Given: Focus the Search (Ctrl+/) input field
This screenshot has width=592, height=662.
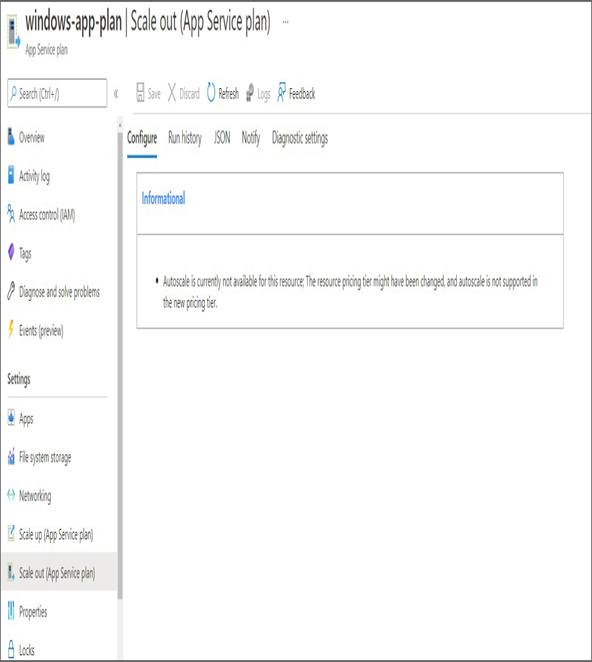Looking at the screenshot, I should [x=57, y=93].
